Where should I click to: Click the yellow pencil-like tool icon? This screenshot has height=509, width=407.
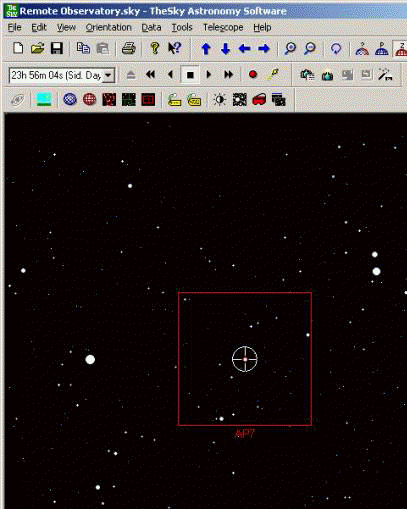(273, 74)
